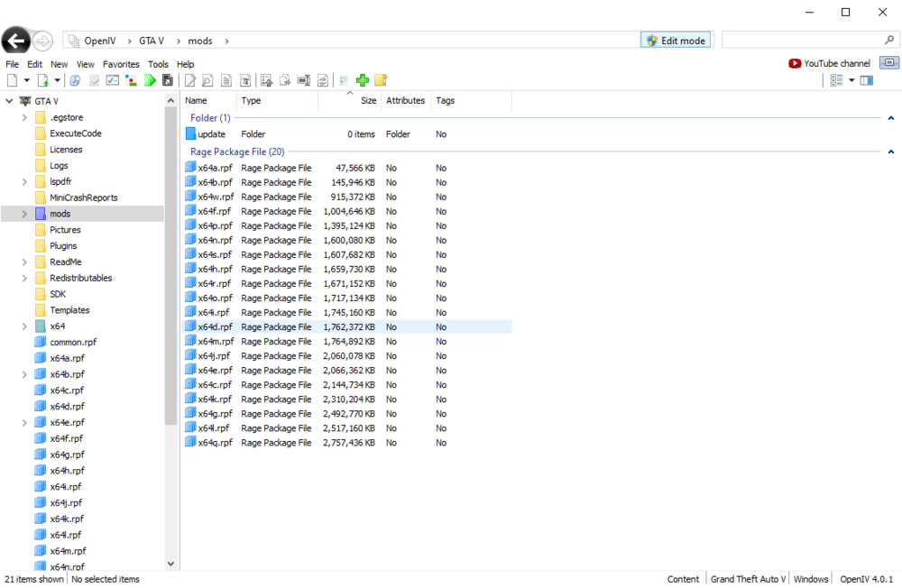The width and height of the screenshot is (902, 588).
Task: Click the yellow new folder icon
Action: click(x=381, y=80)
